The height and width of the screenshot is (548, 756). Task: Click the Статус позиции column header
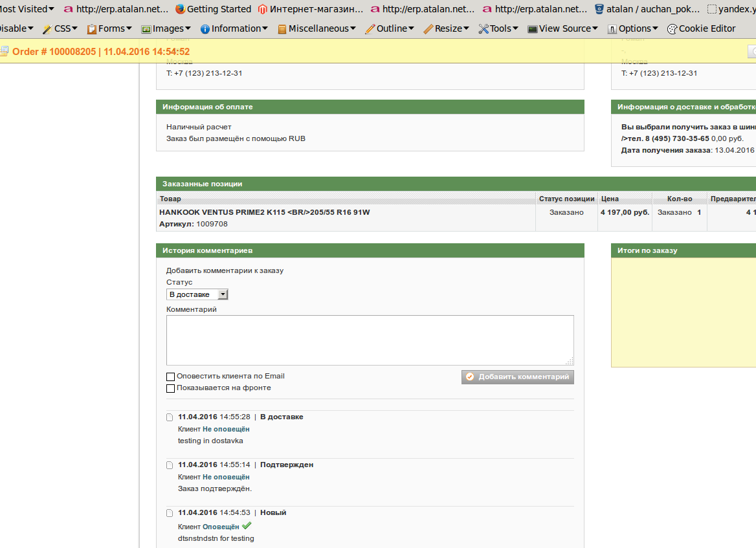tap(566, 199)
